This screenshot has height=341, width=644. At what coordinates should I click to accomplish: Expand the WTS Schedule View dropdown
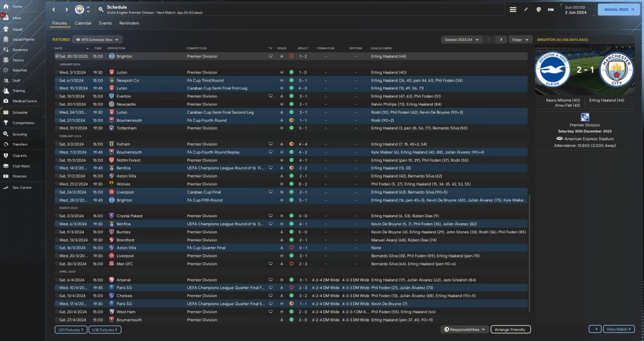pyautogui.click(x=97, y=39)
